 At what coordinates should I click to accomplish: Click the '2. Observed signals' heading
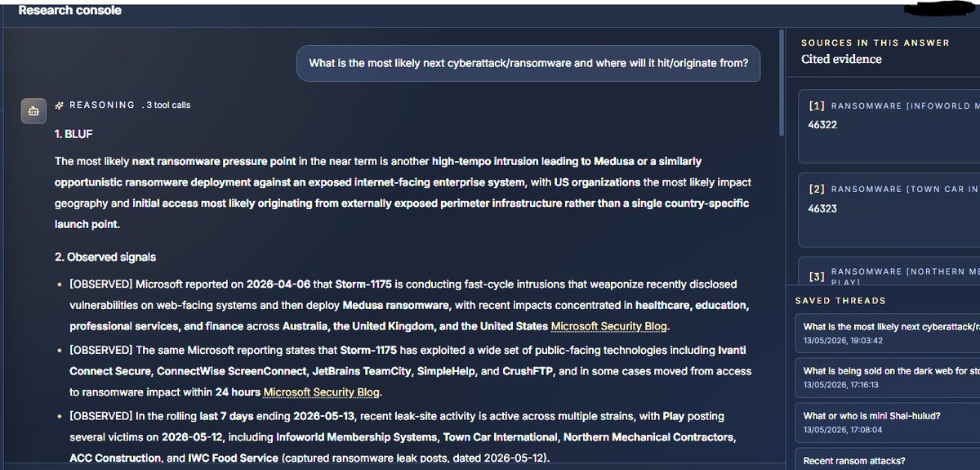(105, 257)
